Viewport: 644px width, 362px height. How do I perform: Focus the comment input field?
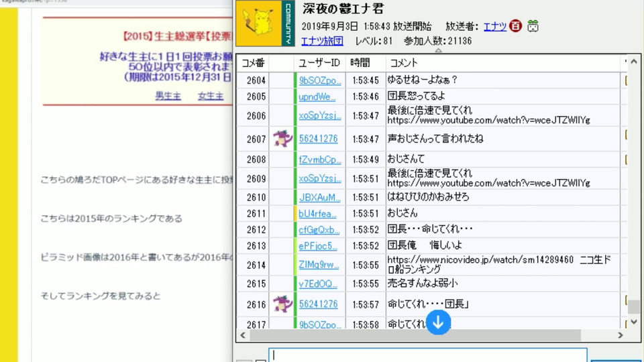pos(428,355)
